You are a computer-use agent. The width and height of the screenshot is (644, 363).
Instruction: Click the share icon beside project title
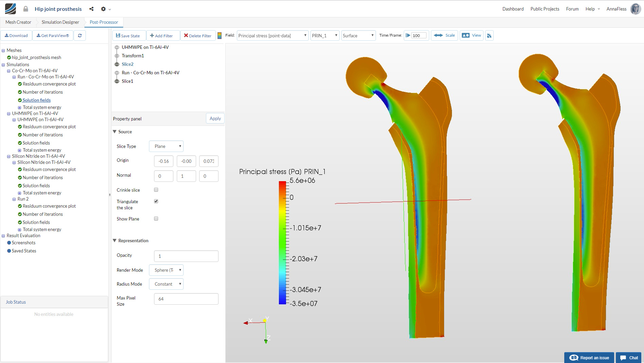point(91,9)
